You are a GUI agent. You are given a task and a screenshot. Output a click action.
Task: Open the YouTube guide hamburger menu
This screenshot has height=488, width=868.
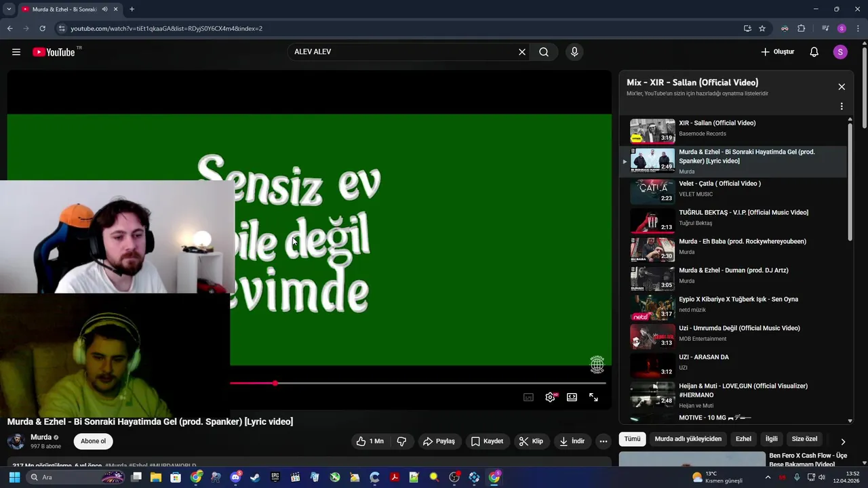point(16,52)
